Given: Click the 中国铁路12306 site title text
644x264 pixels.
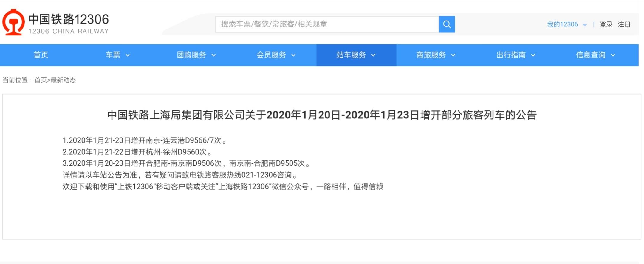Looking at the screenshot, I should coord(69,19).
